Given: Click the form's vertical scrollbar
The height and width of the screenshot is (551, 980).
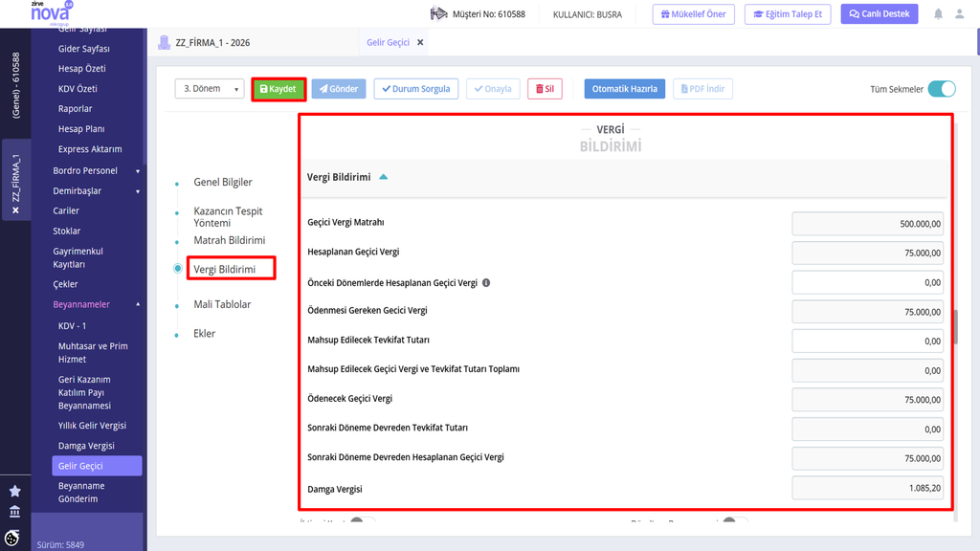Looking at the screenshot, I should coord(955,326).
